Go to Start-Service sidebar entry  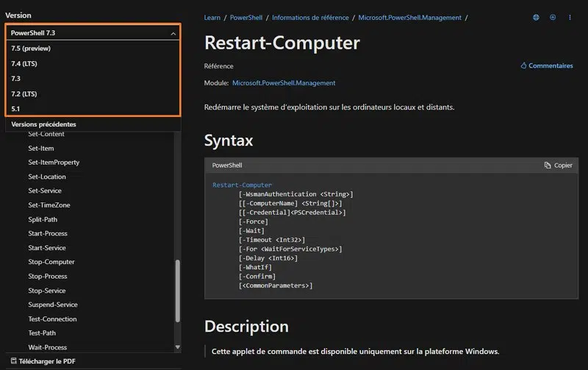pos(47,248)
